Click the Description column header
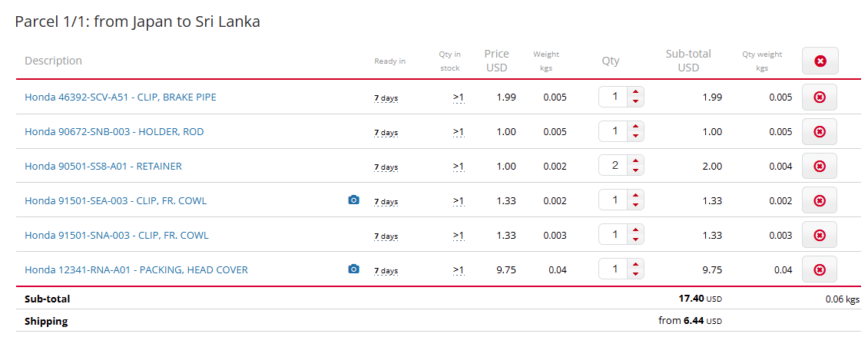The height and width of the screenshot is (337, 868). tap(53, 61)
